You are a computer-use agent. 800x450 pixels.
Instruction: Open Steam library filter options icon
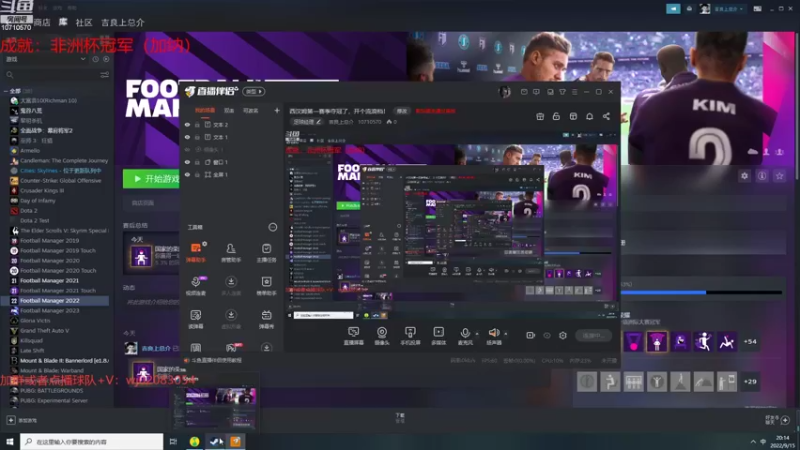click(x=104, y=75)
